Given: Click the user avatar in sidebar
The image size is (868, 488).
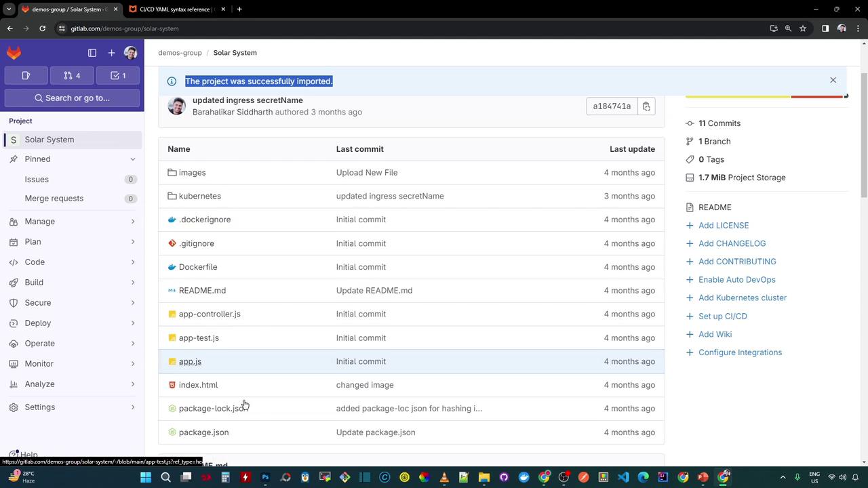Looking at the screenshot, I should [x=131, y=53].
